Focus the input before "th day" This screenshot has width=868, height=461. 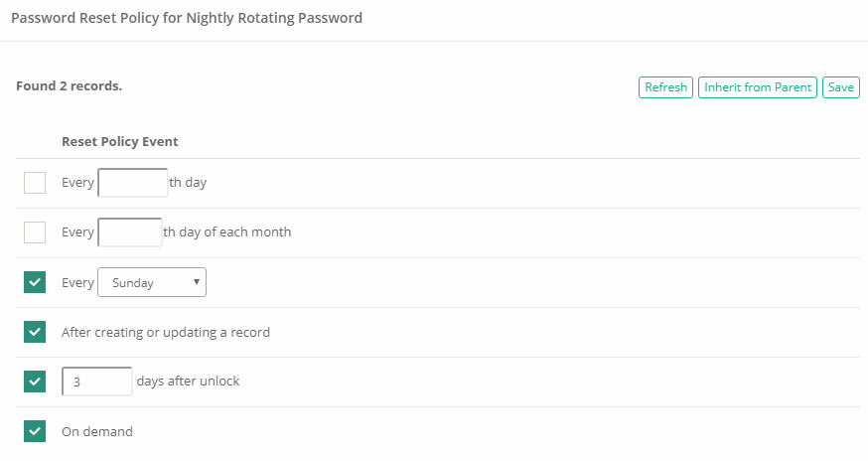(133, 183)
